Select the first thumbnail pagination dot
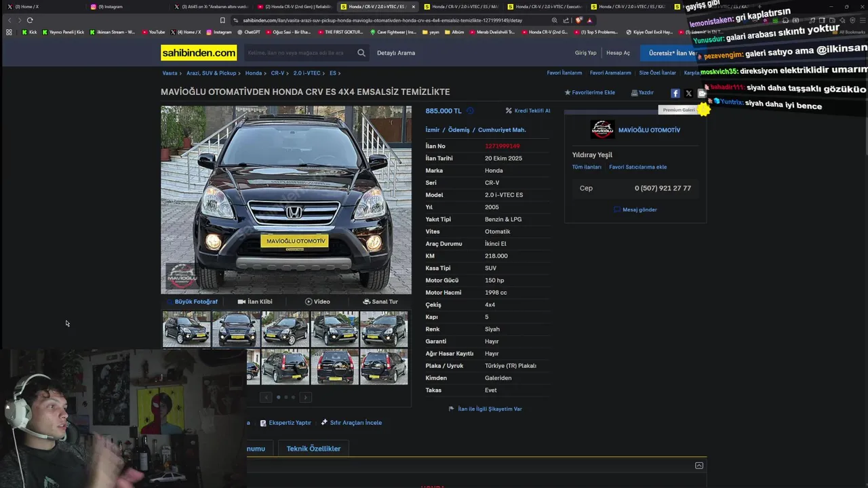This screenshot has height=488, width=868. point(278,397)
